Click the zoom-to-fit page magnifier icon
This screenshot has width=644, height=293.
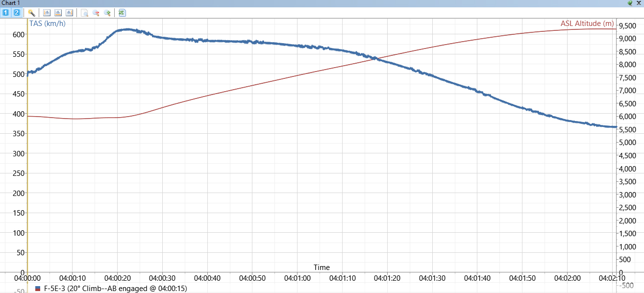[85, 13]
